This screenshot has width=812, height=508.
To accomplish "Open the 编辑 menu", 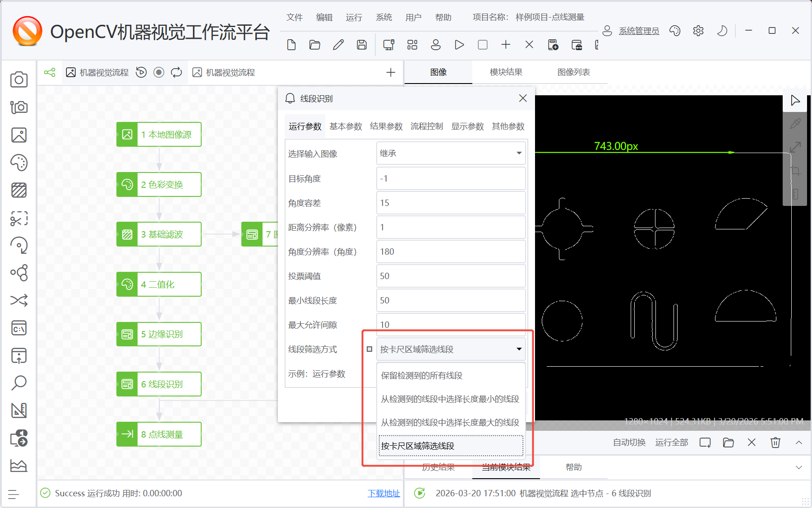I will [x=324, y=17].
